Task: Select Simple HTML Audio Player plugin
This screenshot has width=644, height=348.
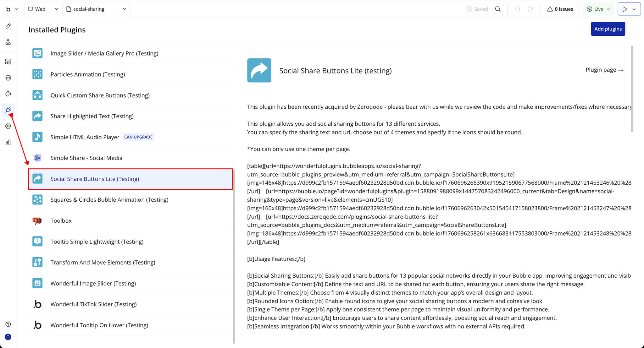Action: click(x=85, y=137)
